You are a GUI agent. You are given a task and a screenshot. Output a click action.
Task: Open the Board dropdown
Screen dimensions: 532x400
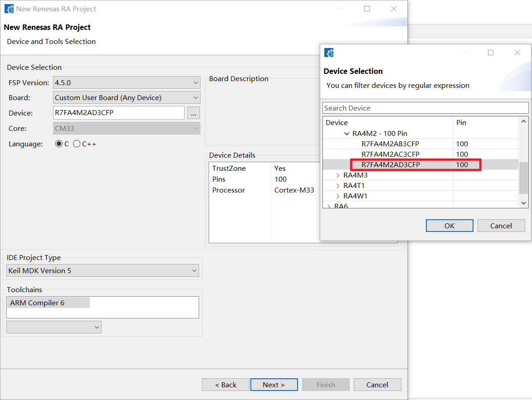(127, 98)
